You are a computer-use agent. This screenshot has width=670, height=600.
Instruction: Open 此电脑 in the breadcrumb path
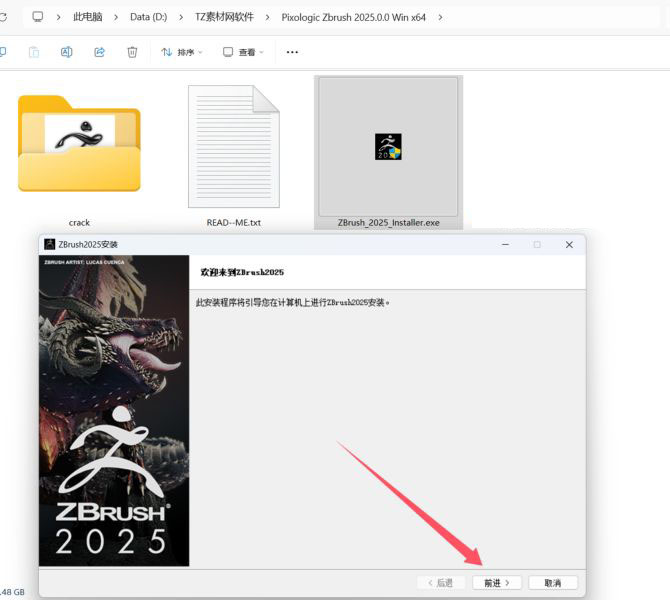88,17
